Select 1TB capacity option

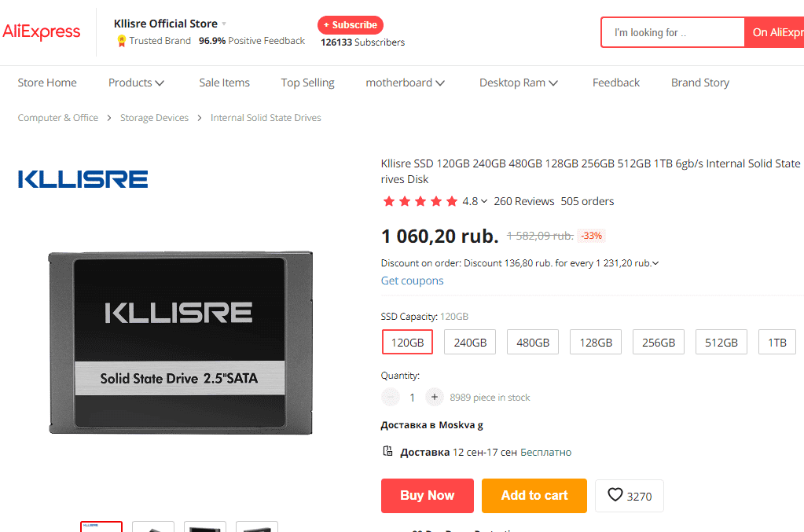point(776,342)
